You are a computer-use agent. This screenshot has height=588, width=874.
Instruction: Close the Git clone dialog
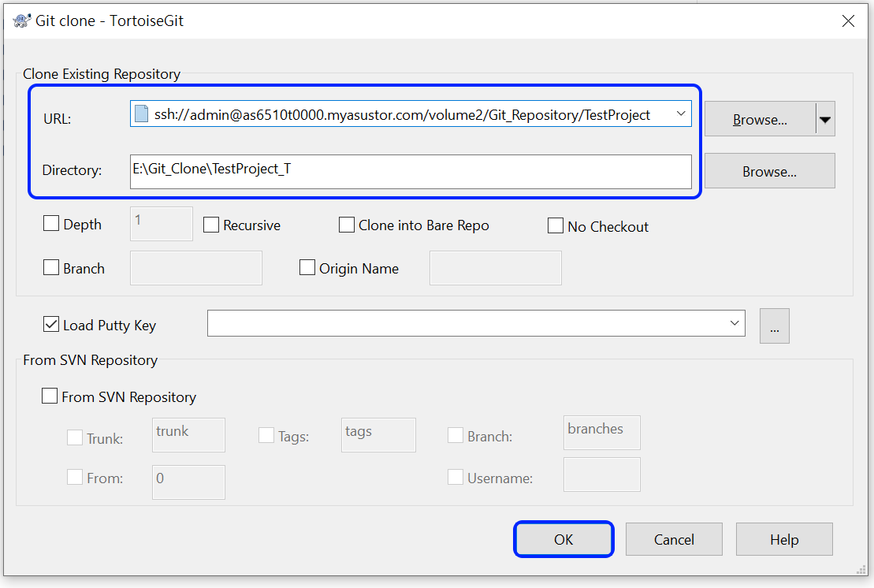[848, 21]
